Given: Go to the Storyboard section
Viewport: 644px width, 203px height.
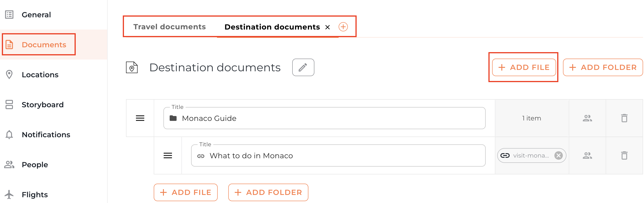Looking at the screenshot, I should pos(42,105).
